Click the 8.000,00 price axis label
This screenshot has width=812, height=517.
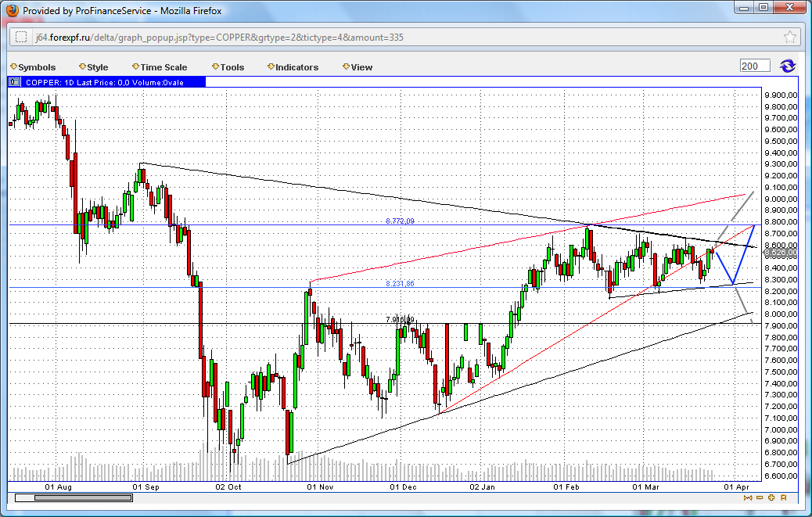(x=781, y=314)
